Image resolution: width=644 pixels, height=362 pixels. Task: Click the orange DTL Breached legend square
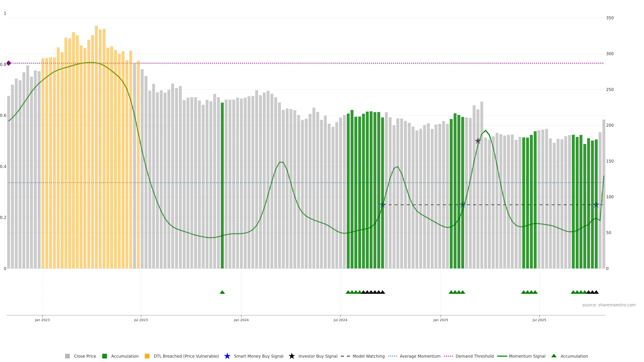click(147, 356)
